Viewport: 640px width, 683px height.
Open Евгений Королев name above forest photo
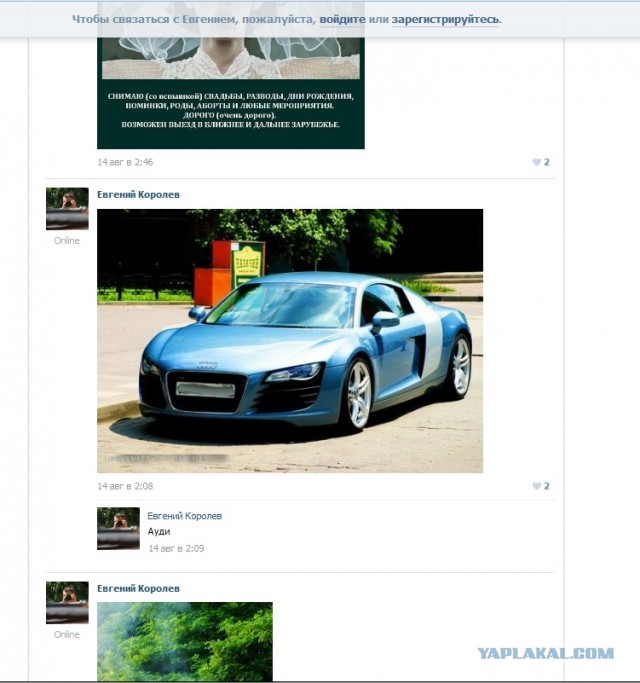(x=138, y=588)
